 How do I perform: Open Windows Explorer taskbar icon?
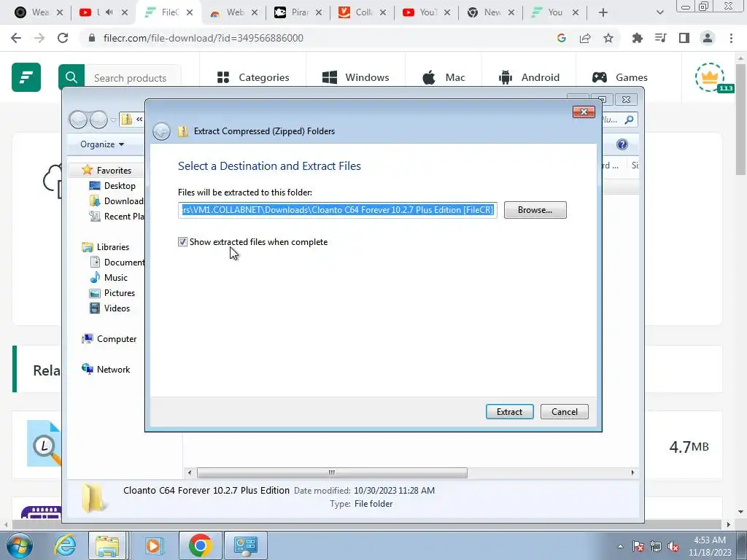[x=107, y=545]
